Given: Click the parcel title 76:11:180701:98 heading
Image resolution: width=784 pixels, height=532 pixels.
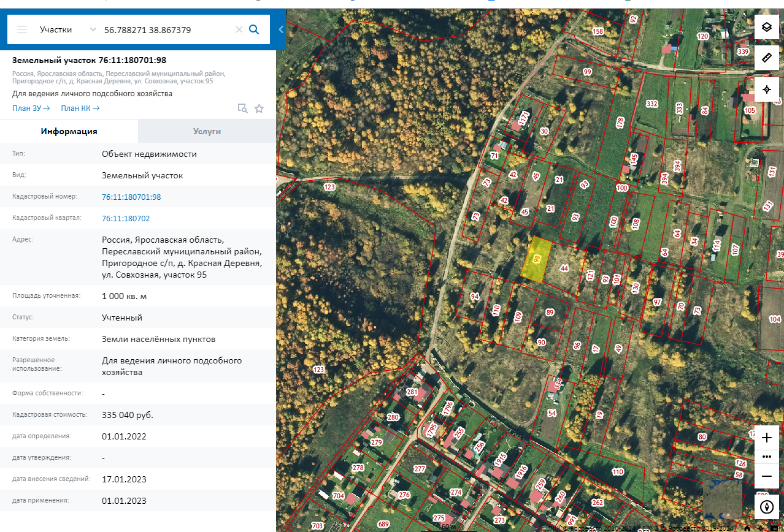Looking at the screenshot, I should point(89,60).
